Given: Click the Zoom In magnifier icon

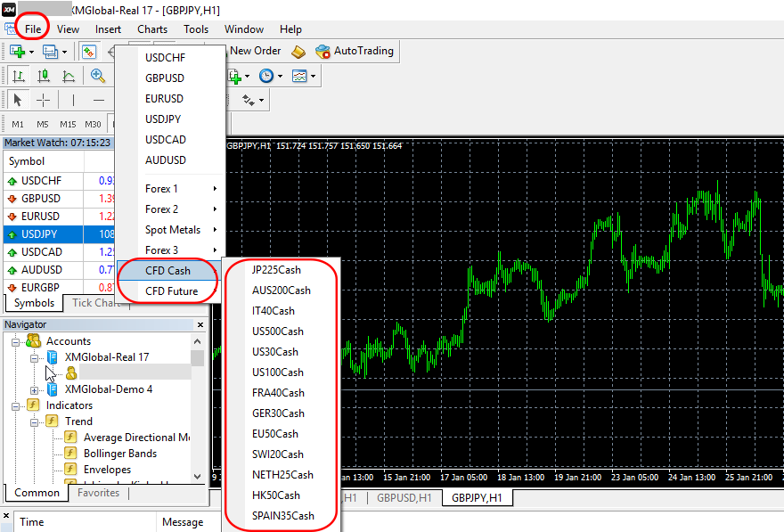Looking at the screenshot, I should coord(97,76).
